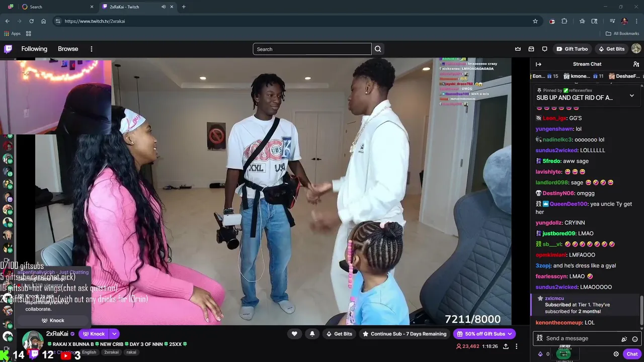Viewport: 644px width, 362px height.
Task: Follow heart icon under the stream
Action: click(x=294, y=334)
